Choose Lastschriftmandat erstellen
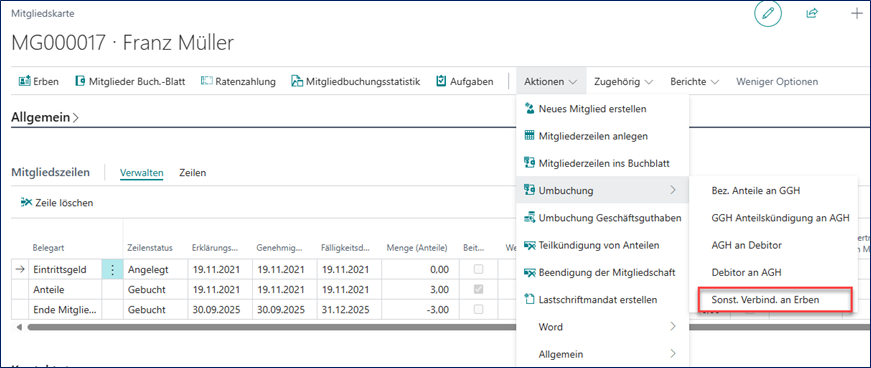 (x=603, y=300)
